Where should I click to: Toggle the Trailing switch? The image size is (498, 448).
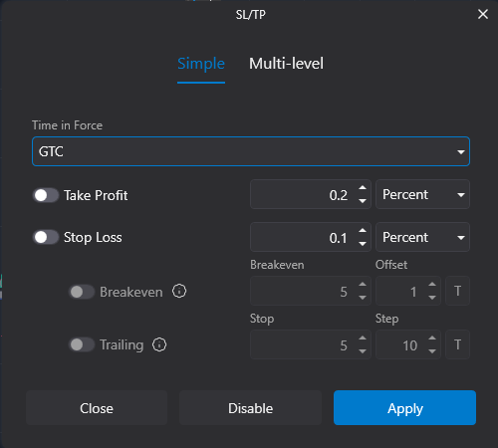82,344
